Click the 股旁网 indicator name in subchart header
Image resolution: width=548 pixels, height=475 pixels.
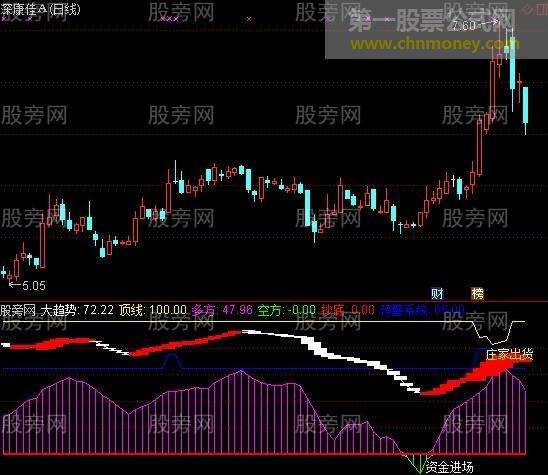coord(18,310)
